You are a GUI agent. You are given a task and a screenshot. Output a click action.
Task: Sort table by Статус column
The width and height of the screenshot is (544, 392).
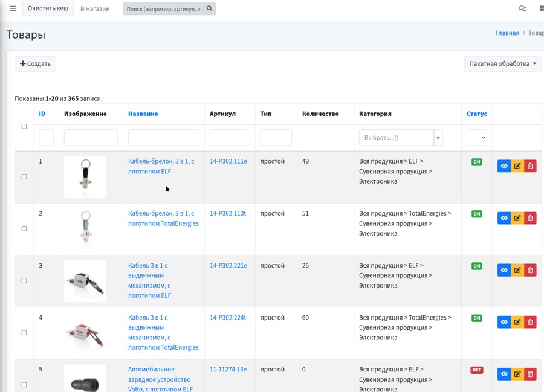pyautogui.click(x=477, y=114)
